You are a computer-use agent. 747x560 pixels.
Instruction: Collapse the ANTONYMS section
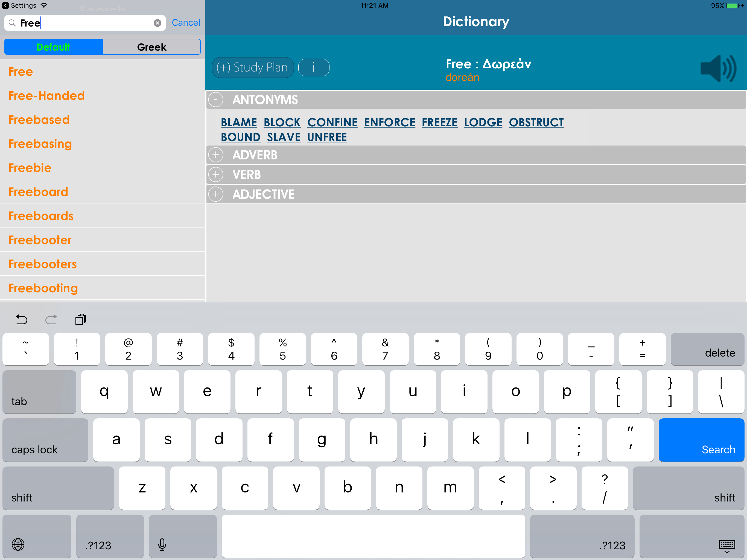216,100
